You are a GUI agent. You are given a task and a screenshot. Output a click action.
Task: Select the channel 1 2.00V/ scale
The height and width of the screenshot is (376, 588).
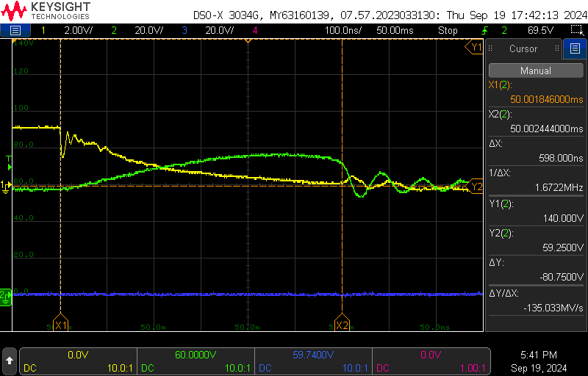(x=79, y=30)
